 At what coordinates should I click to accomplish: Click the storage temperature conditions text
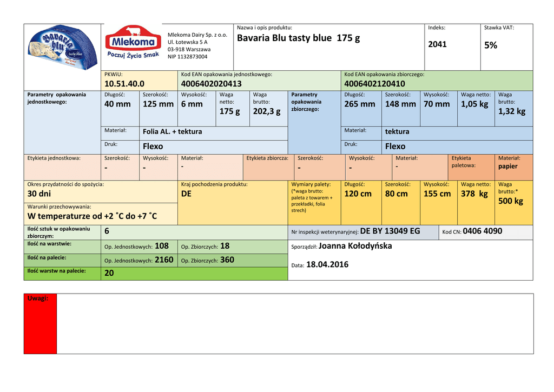point(92,216)
